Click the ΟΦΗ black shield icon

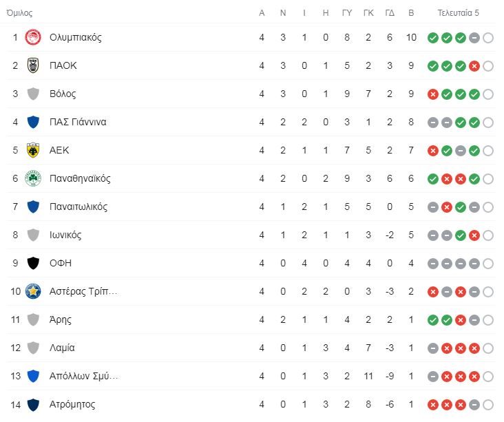[33, 263]
